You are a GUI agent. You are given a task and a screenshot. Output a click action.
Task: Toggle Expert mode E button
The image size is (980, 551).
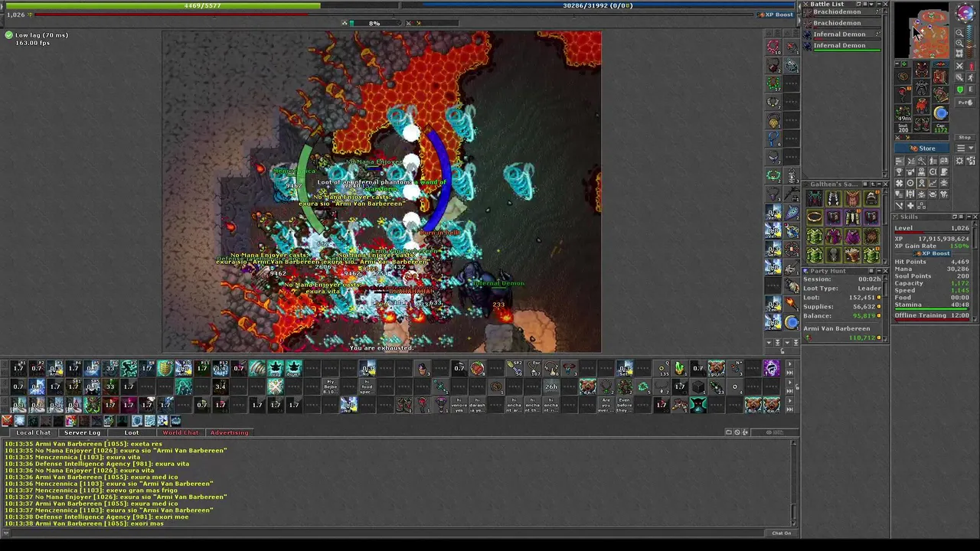(971, 89)
